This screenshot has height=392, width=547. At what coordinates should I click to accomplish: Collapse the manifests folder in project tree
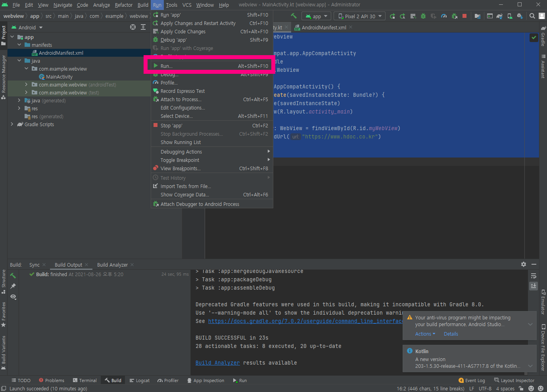[19, 45]
